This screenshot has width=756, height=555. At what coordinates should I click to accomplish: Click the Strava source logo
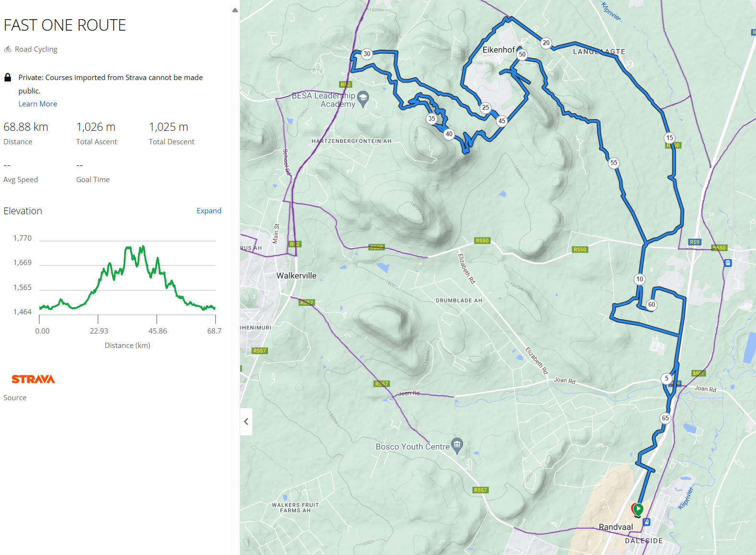33,379
